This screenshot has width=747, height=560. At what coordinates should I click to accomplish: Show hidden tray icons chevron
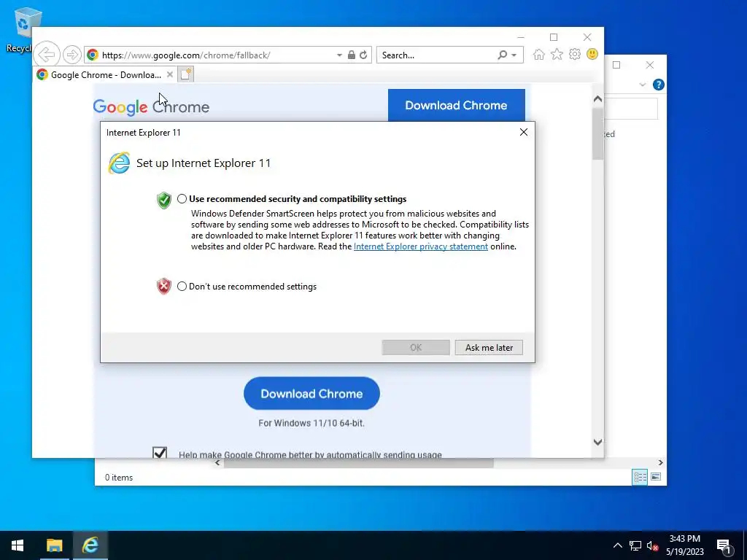pos(617,545)
